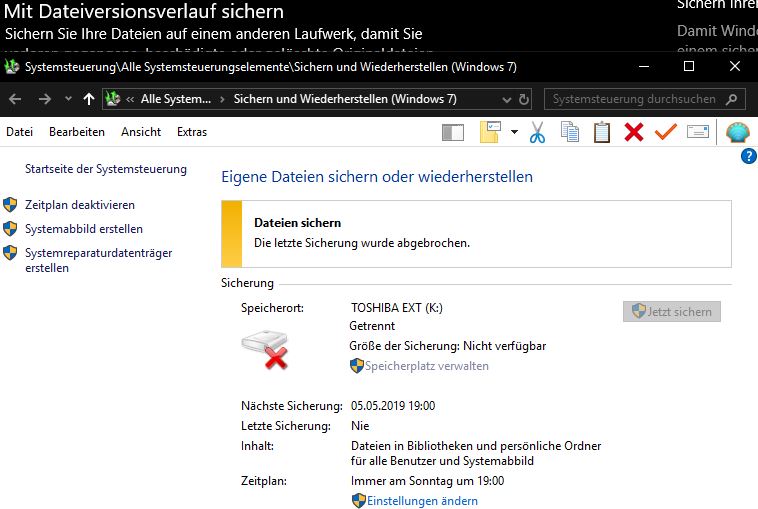Click the Paste clipboard icon
758x509 pixels.
(602, 132)
